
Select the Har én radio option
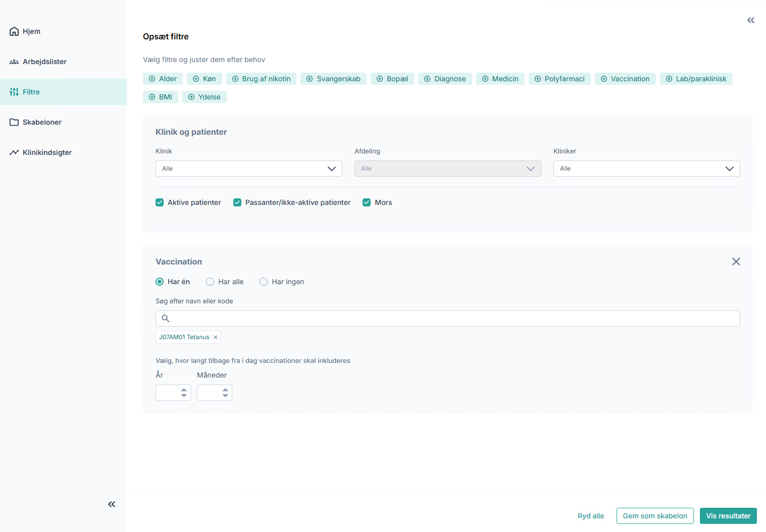160,282
